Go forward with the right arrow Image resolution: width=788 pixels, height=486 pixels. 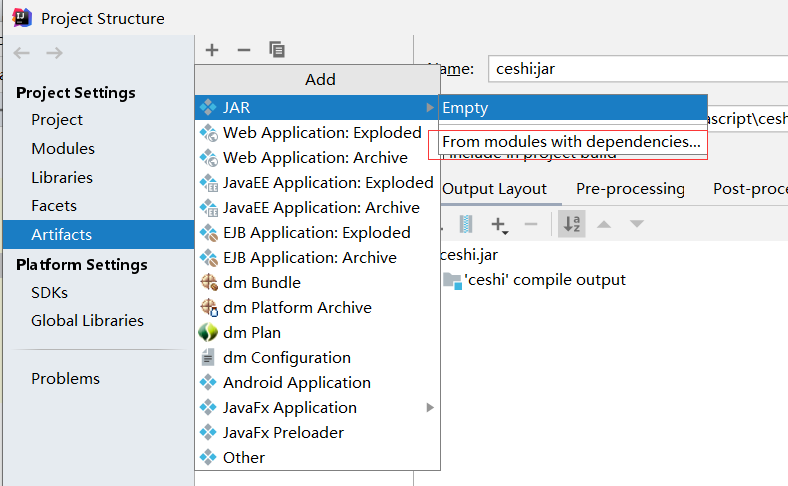pos(54,53)
